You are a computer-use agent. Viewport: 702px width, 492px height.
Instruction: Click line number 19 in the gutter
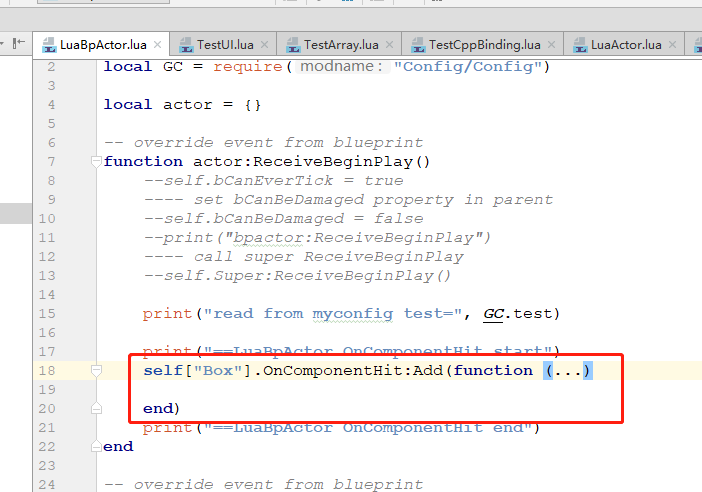click(47, 390)
